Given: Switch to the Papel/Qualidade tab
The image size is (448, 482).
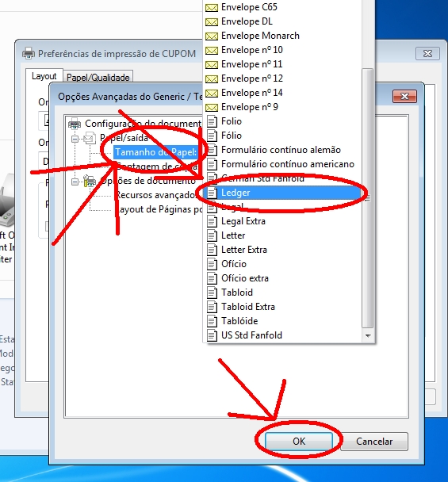Looking at the screenshot, I should coord(98,77).
